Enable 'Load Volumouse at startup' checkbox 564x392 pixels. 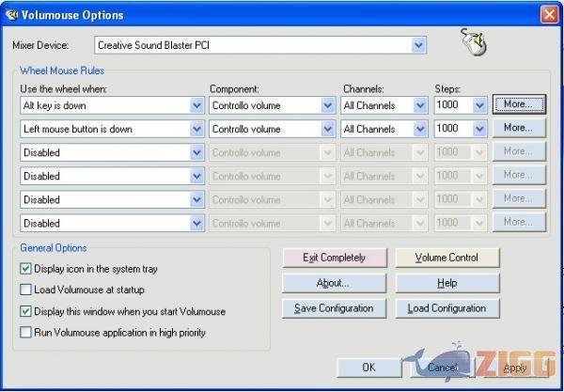coord(26,290)
